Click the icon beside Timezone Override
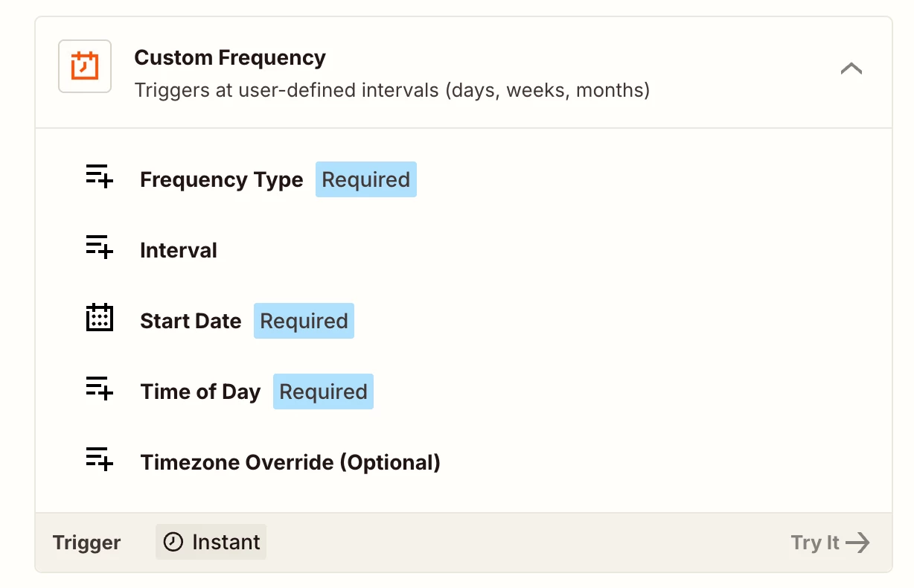914x588 pixels. pyautogui.click(x=99, y=459)
